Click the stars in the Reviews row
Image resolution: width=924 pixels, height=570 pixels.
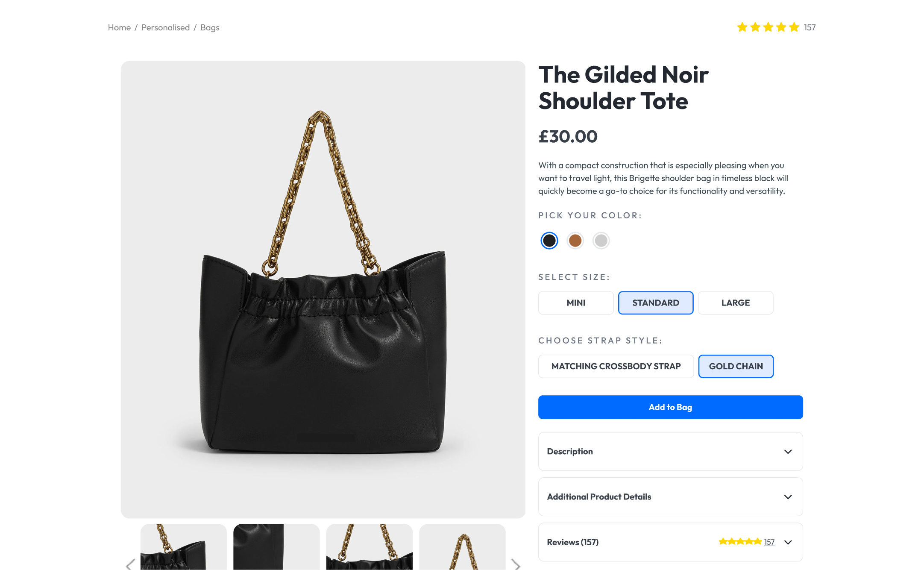pos(740,542)
